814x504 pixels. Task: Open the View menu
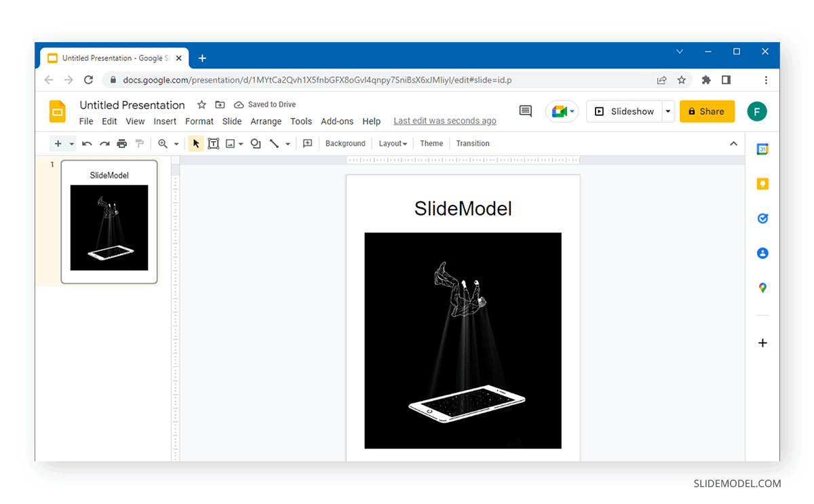(x=135, y=121)
